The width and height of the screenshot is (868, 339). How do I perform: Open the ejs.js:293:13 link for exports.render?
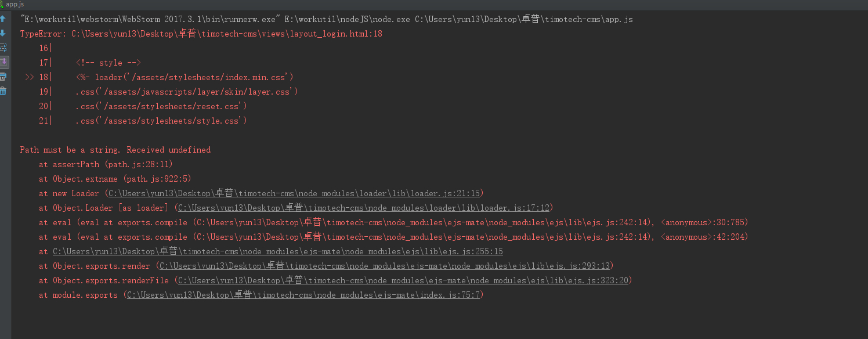pyautogui.click(x=385, y=266)
